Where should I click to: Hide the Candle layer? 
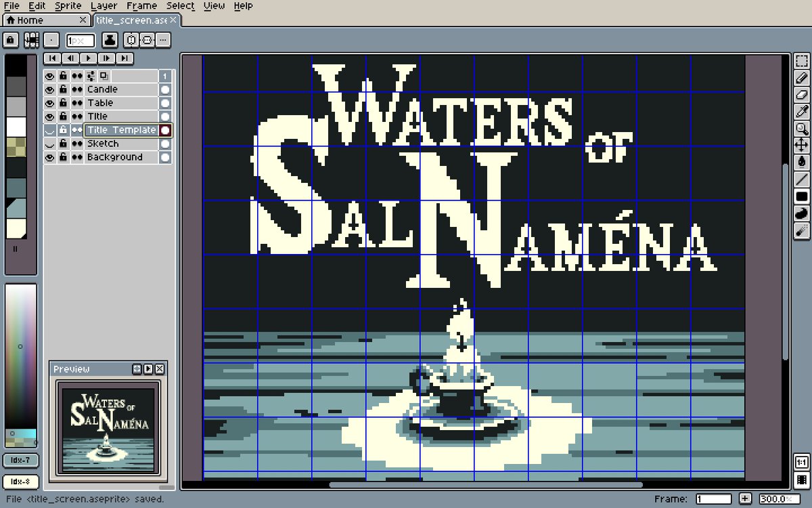49,89
